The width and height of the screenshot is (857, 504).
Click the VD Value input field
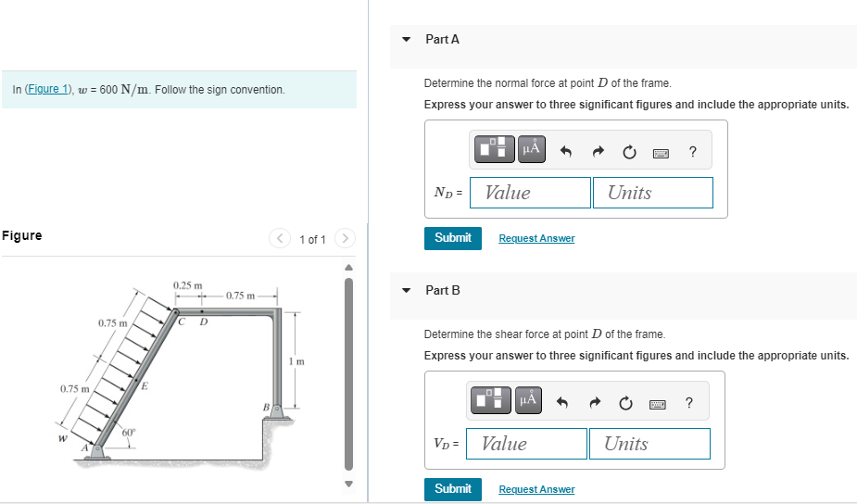pos(527,444)
